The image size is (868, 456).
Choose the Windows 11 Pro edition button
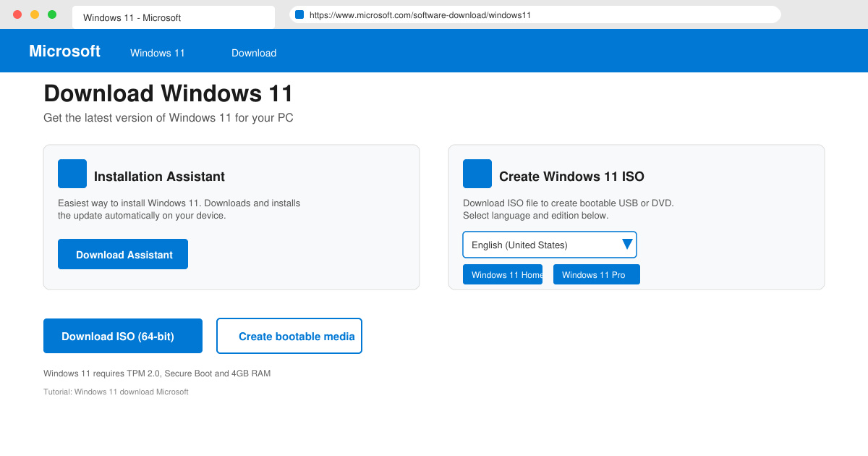pyautogui.click(x=597, y=274)
